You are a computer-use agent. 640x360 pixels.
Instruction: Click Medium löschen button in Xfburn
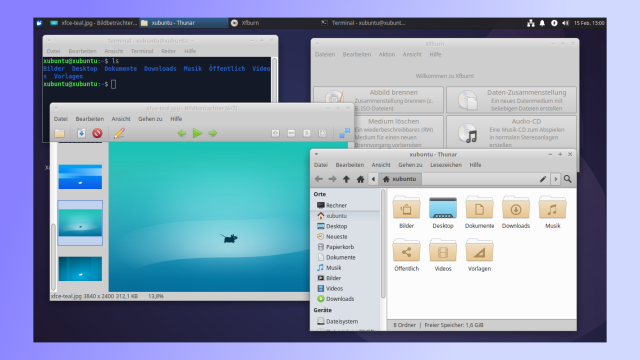pyautogui.click(x=398, y=132)
